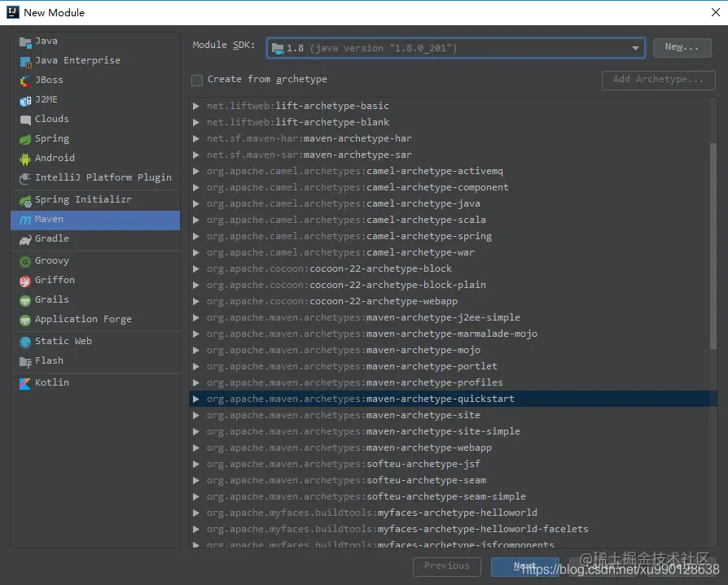This screenshot has height=585, width=728.
Task: Click the New... SDK button
Action: [682, 48]
